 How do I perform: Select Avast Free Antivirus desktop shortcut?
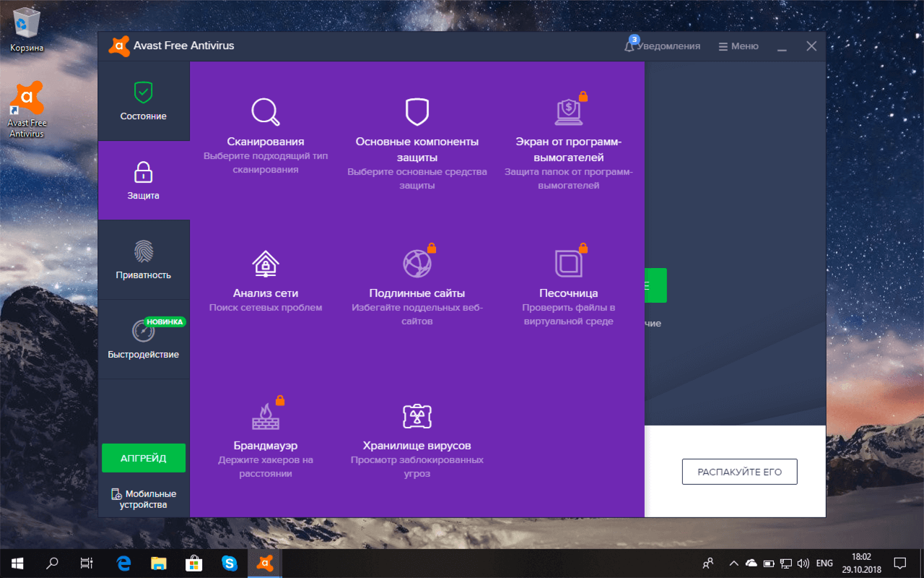click(27, 109)
